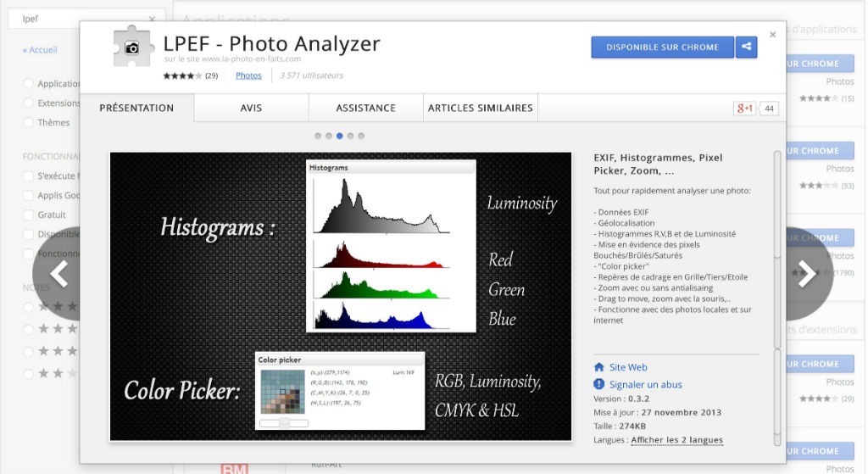Select the top star-rating radio filter
Screen dimensions: 868x474
point(28,307)
